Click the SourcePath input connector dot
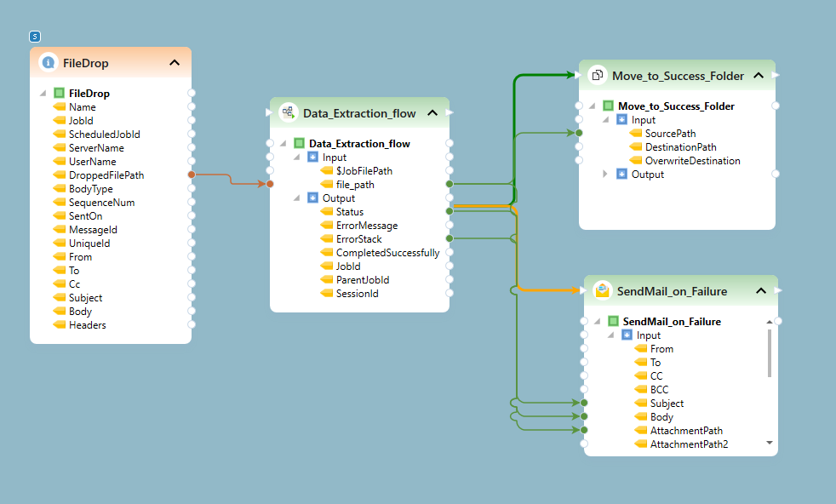This screenshot has height=504, width=836. coord(579,133)
